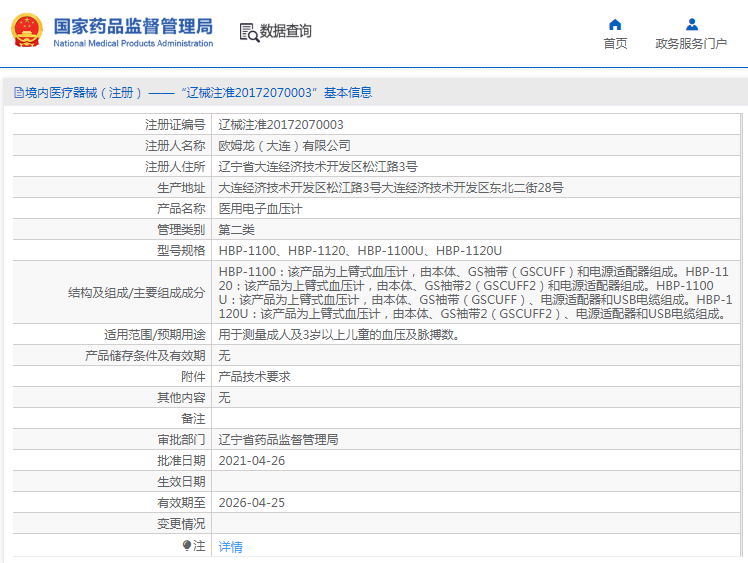Viewport: 748px width, 563px height.
Task: Select registration number 辽械注准20172070003 value
Action: (281, 125)
